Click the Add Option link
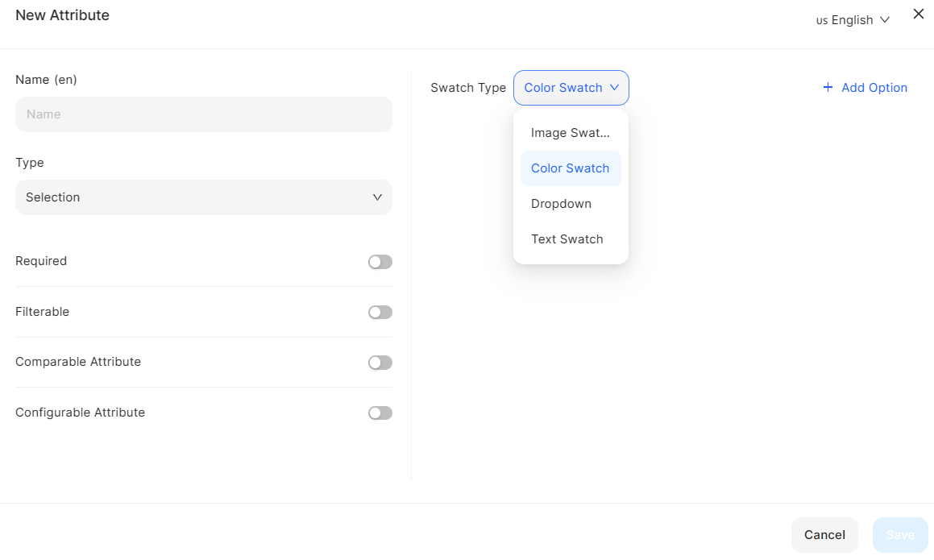 [874, 88]
